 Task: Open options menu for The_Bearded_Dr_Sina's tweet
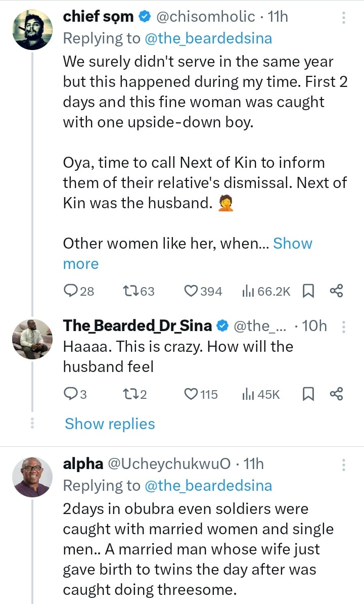click(x=344, y=327)
